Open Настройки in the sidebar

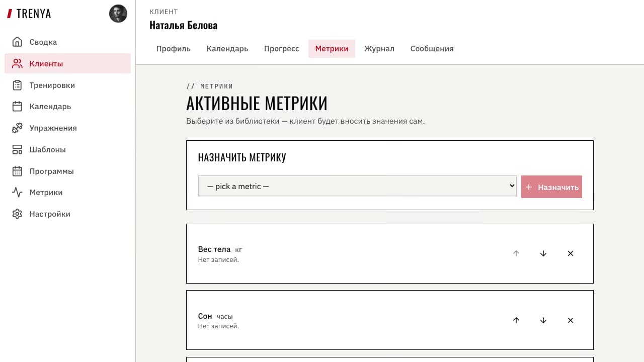point(67,214)
